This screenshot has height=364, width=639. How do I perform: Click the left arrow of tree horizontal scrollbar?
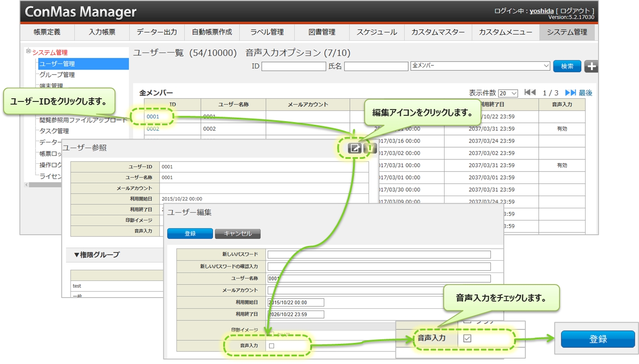click(x=26, y=185)
